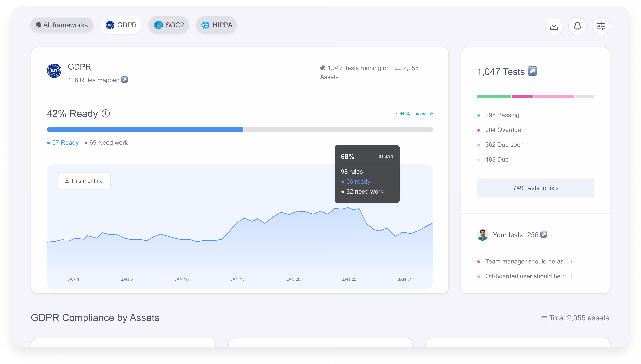Click the blue segment of the readiness progress bar
This screenshot has width=641, height=364.
pos(145,129)
